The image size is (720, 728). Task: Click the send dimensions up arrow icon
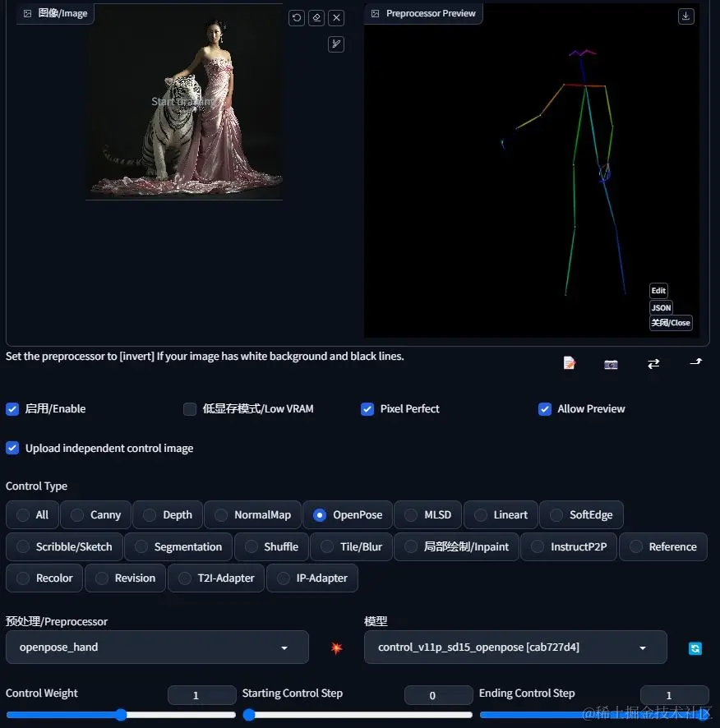click(x=696, y=362)
